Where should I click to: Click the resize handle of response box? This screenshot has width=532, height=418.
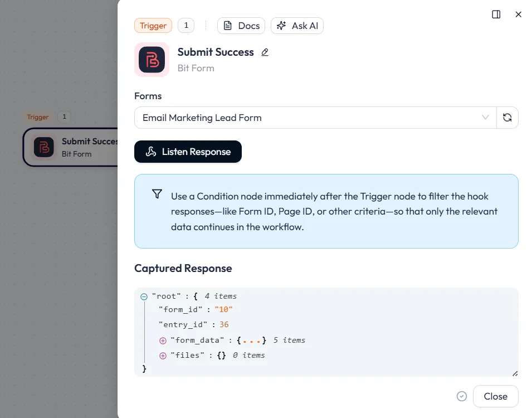(x=515, y=373)
